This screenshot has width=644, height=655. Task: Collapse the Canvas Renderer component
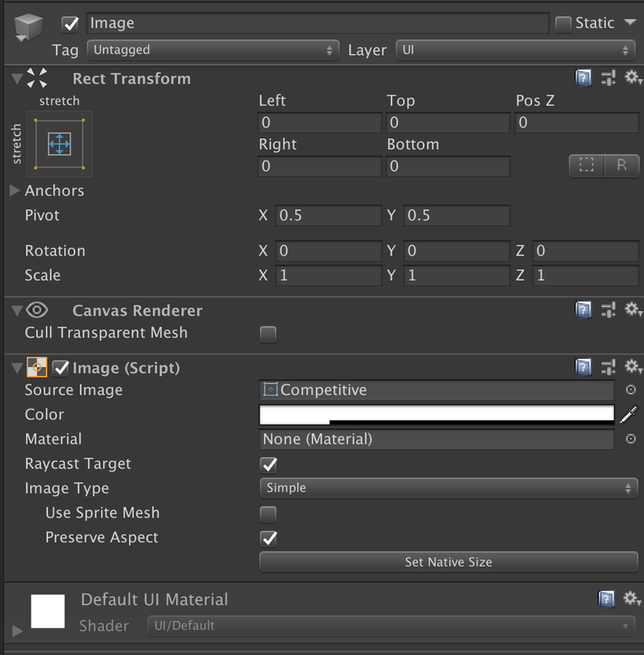coord(16,310)
